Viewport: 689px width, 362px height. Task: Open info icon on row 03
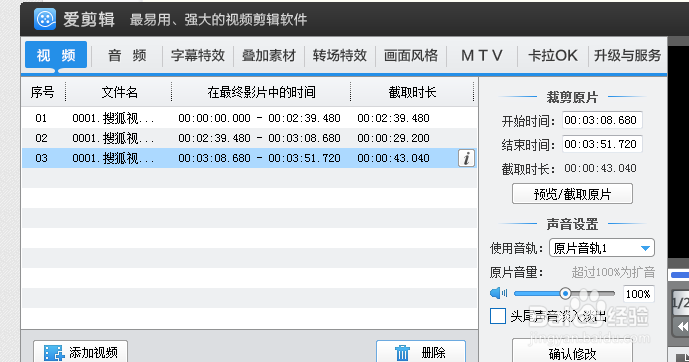[x=466, y=158]
